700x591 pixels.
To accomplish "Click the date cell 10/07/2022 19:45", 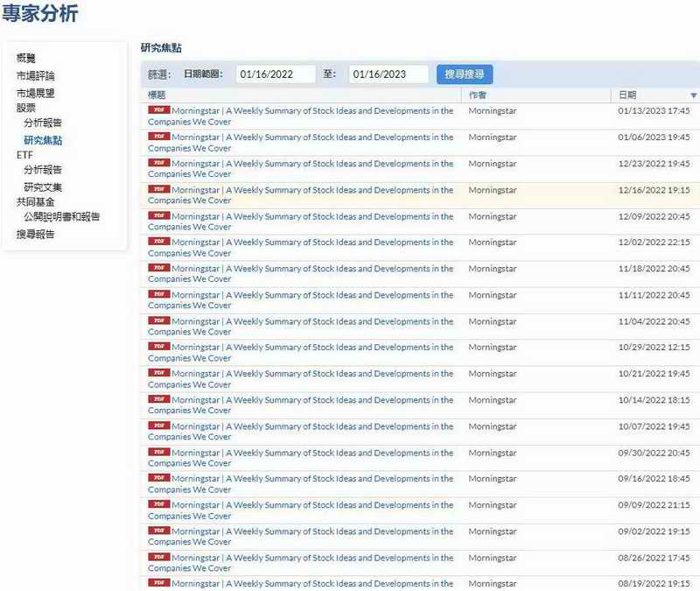I will point(654,426).
